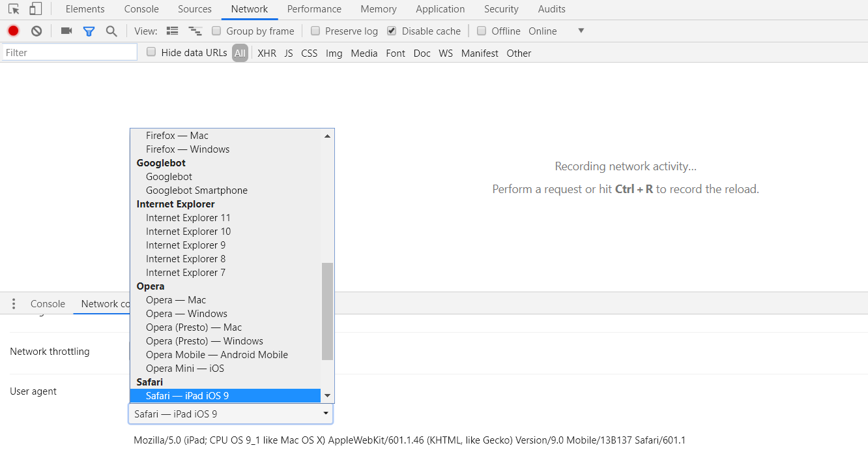The width and height of the screenshot is (868, 454).
Task: Filter requests by Font
Action: click(x=396, y=53)
